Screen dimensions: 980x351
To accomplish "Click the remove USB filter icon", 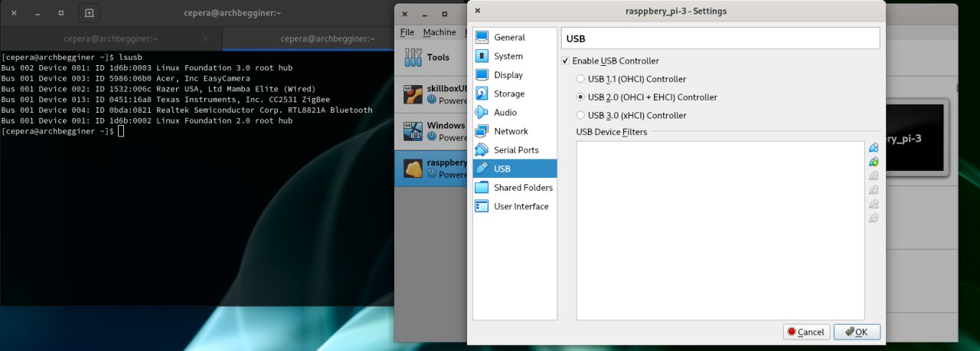I will click(x=874, y=189).
